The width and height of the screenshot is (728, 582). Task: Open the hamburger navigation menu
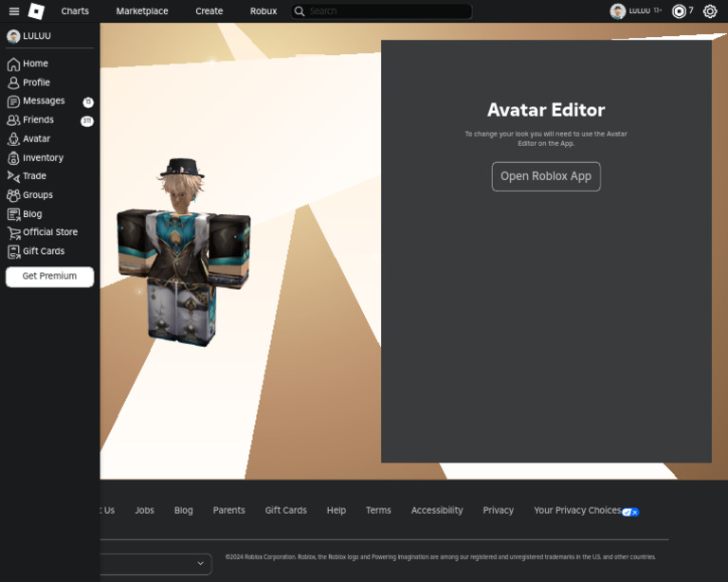(x=14, y=11)
